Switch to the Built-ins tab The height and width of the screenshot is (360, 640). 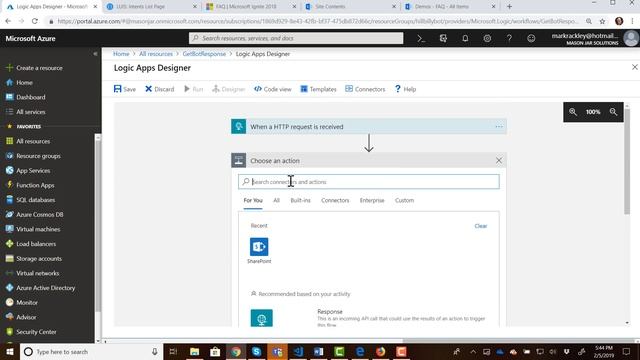(x=300, y=200)
